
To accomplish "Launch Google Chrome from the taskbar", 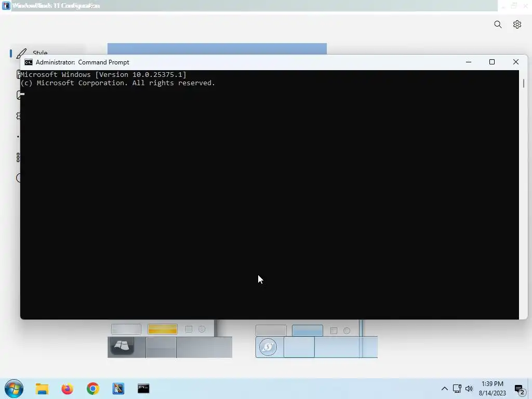I will pyautogui.click(x=92, y=389).
